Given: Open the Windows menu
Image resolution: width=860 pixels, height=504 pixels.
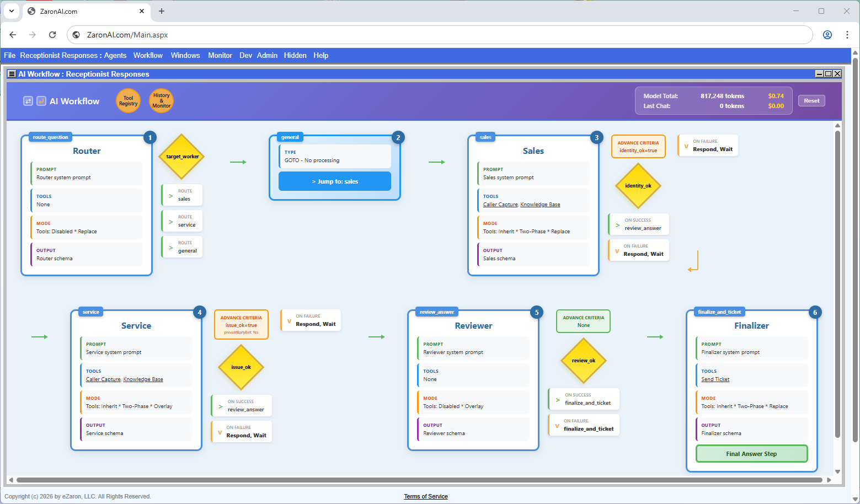Looking at the screenshot, I should [x=185, y=55].
